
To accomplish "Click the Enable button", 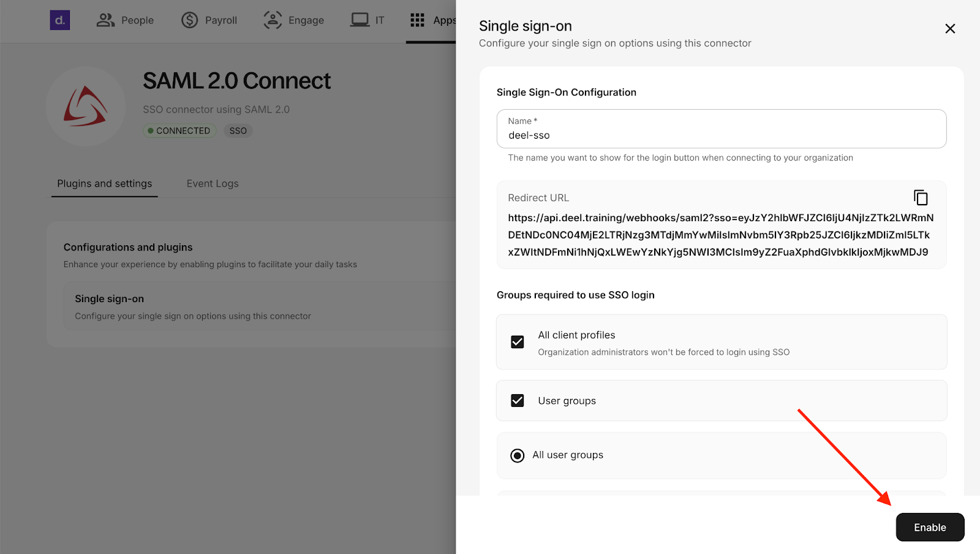I will pyautogui.click(x=930, y=527).
